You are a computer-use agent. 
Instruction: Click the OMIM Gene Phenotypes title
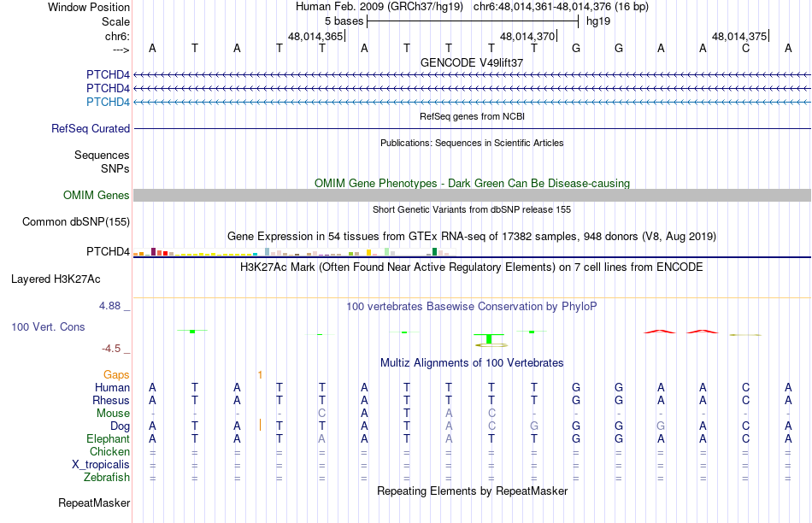[x=472, y=184]
